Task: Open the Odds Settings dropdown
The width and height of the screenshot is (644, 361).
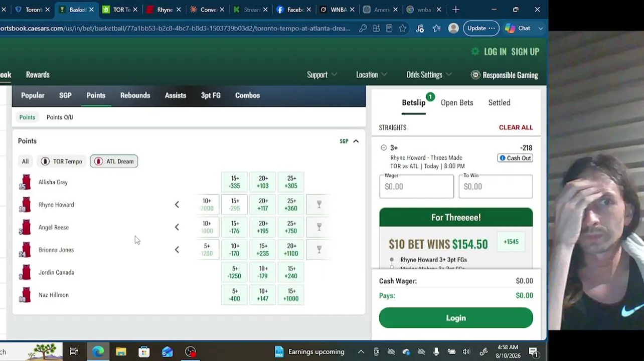Action: click(x=429, y=75)
